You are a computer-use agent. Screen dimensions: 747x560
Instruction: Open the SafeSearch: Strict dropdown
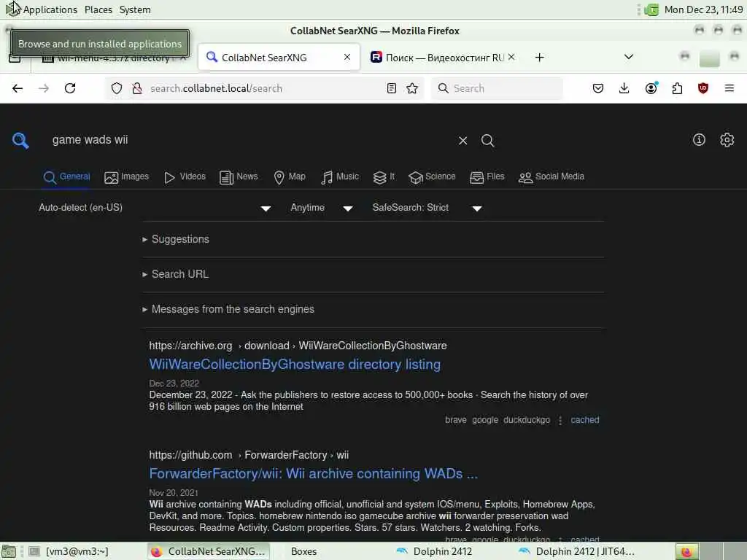427,208
